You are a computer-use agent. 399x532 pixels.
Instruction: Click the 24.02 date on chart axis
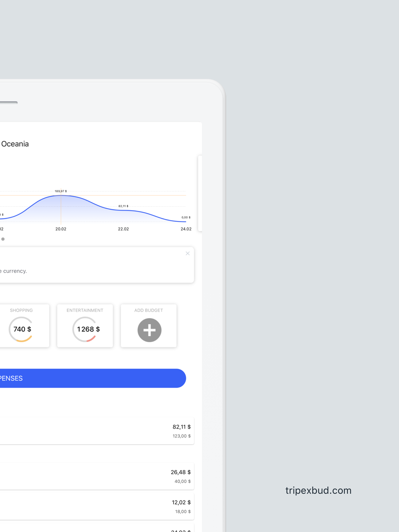pyautogui.click(x=186, y=229)
